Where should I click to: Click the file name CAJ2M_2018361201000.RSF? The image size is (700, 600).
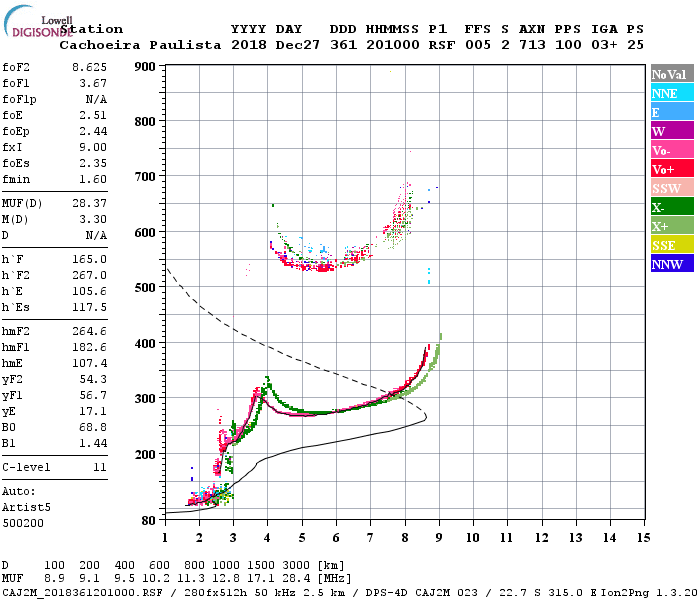pos(82,592)
